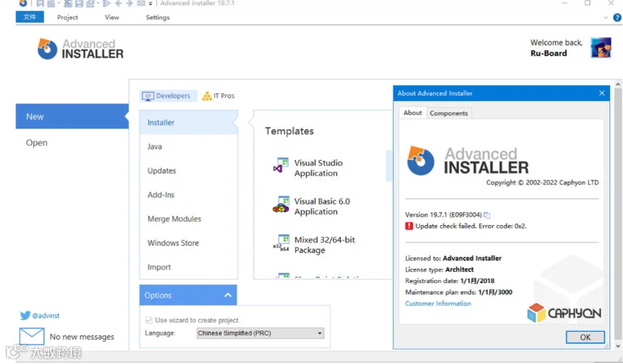
Task: Open the Project menu
Action: tap(67, 17)
